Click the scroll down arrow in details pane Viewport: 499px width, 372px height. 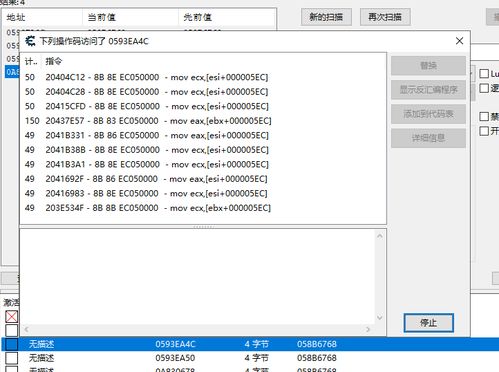[380, 318]
